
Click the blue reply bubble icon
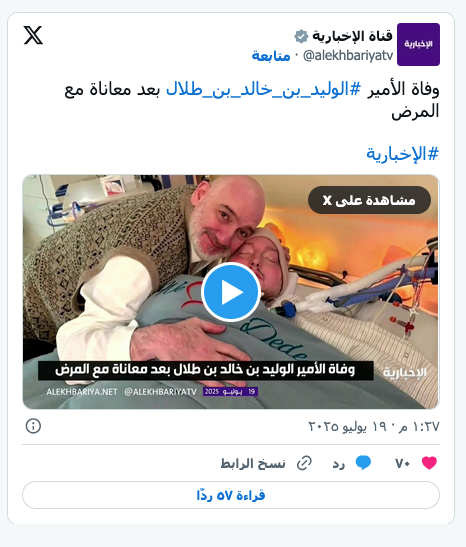[x=363, y=463]
